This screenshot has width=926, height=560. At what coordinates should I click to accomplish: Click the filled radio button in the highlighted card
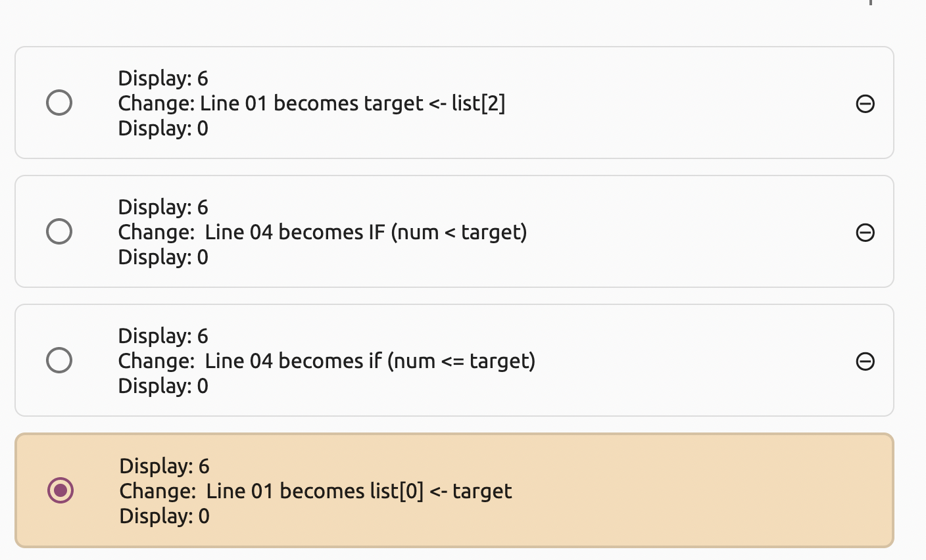[59, 490]
